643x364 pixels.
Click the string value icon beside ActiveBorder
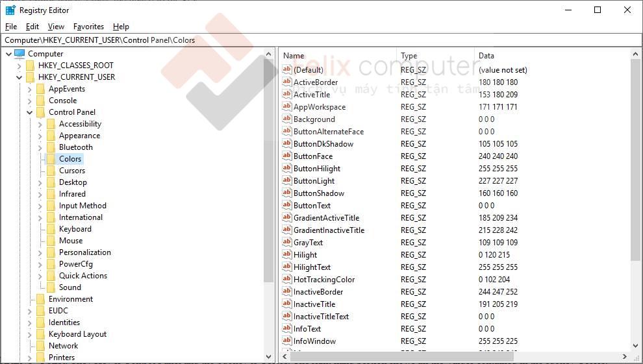pyautogui.click(x=287, y=82)
